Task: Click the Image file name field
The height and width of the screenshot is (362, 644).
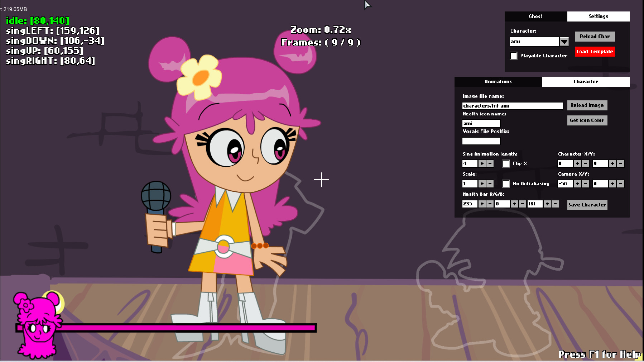Action: (x=513, y=106)
